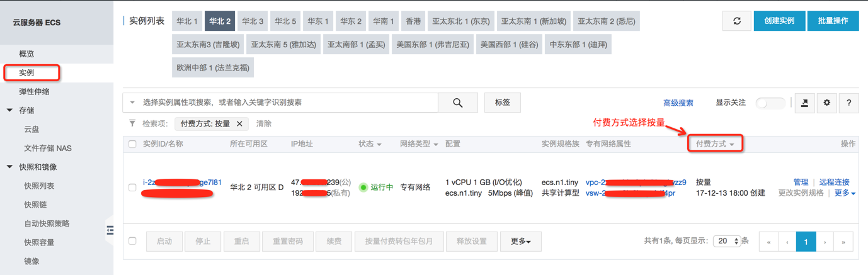Open the 状态 column filter dropdown
The width and height of the screenshot is (868, 275).
click(370, 144)
